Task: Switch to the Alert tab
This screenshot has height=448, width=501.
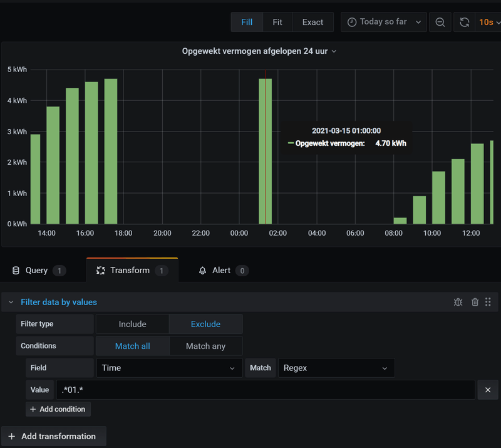Action: pos(222,270)
